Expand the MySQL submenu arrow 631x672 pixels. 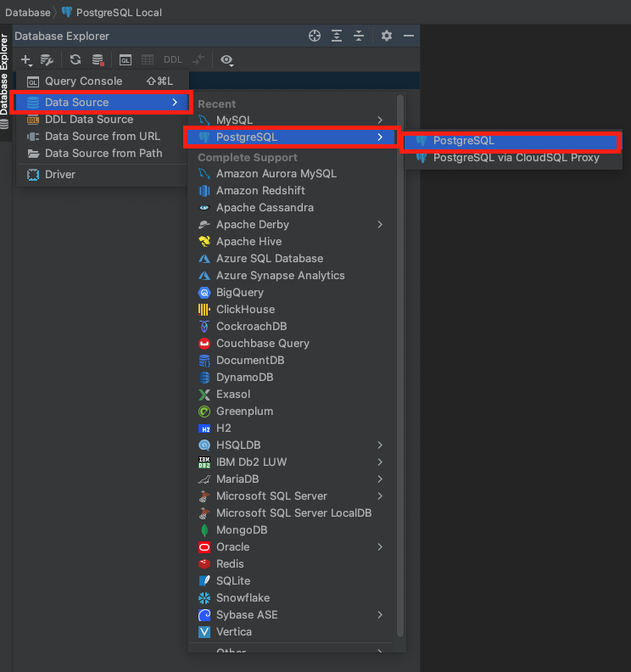[x=380, y=120]
